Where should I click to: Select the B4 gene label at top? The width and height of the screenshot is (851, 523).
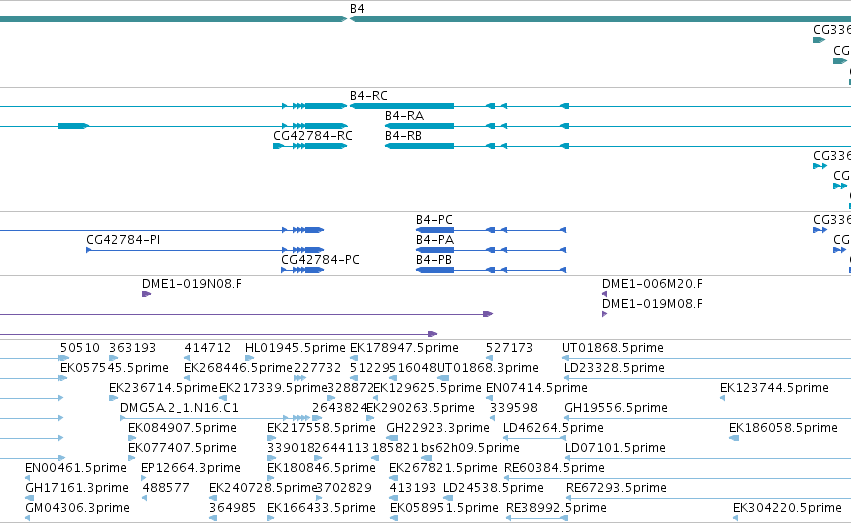tap(357, 9)
